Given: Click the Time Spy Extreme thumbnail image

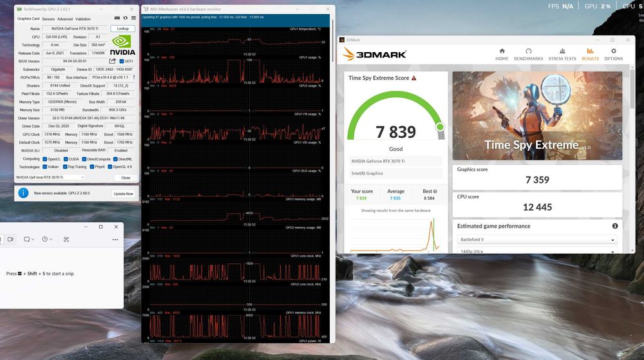Looking at the screenshot, I should [537, 116].
